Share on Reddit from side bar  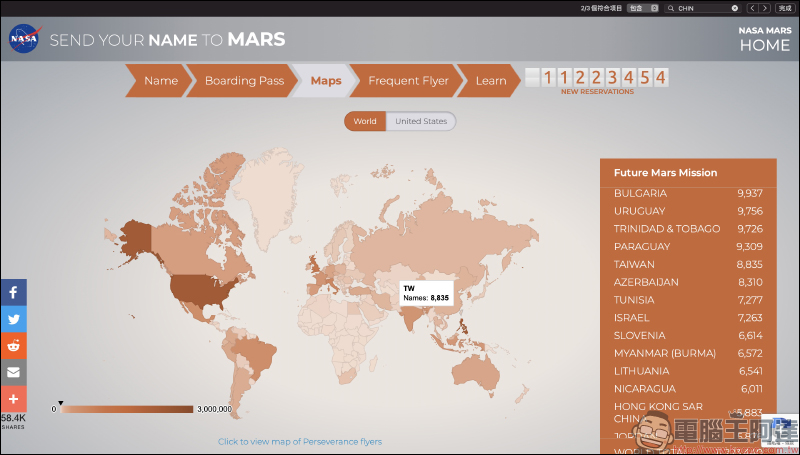click(x=13, y=346)
